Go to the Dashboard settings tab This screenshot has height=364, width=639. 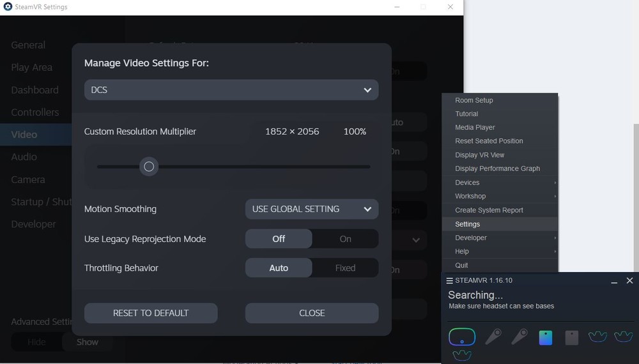(x=35, y=90)
